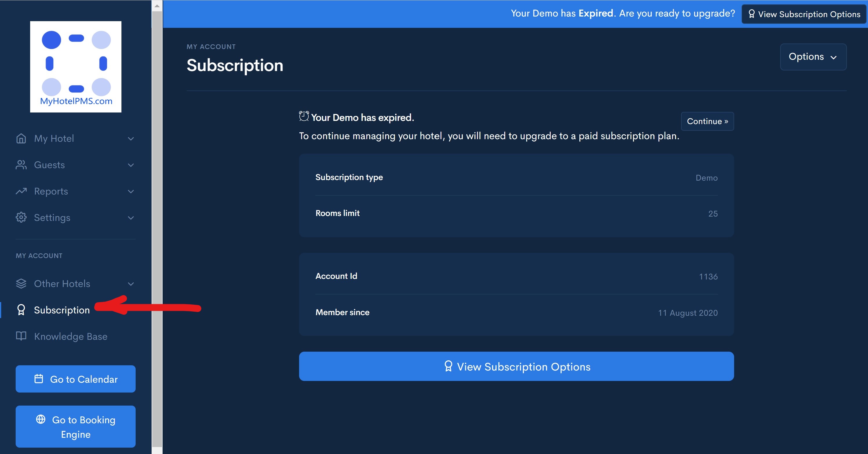The image size is (868, 454).
Task: Open the Settings menu item
Action: [75, 218]
